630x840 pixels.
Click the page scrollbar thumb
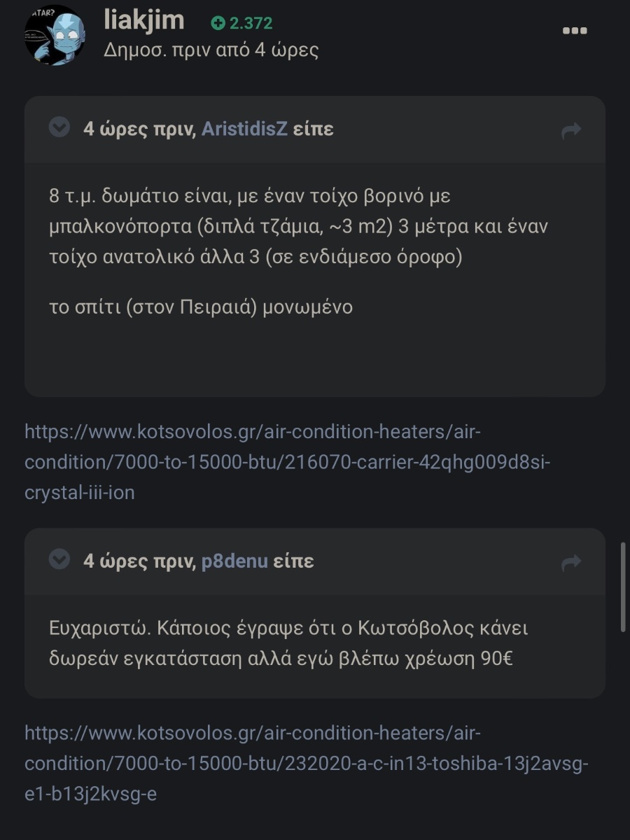coord(623,587)
